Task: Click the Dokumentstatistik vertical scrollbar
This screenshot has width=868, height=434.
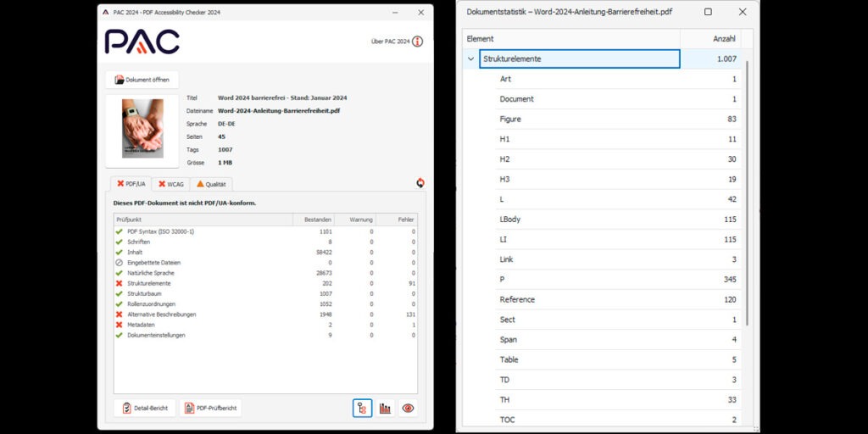Action: tap(748, 192)
